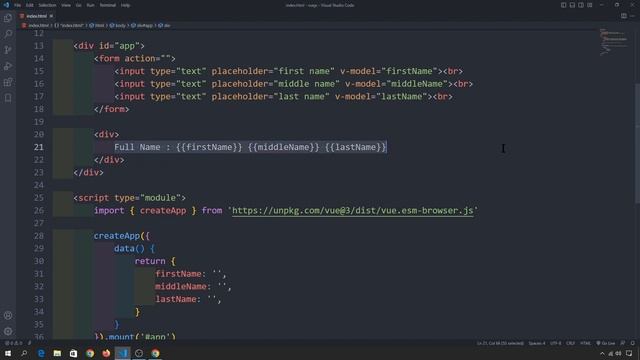This screenshot has height=360, width=640.
Task: Change Spaces: 4 indentation setting
Action: (x=537, y=343)
